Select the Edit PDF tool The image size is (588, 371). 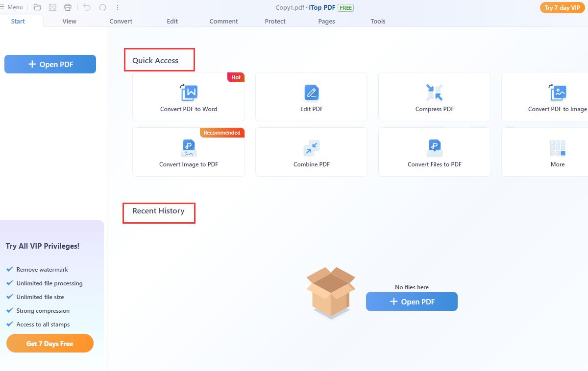coord(311,96)
